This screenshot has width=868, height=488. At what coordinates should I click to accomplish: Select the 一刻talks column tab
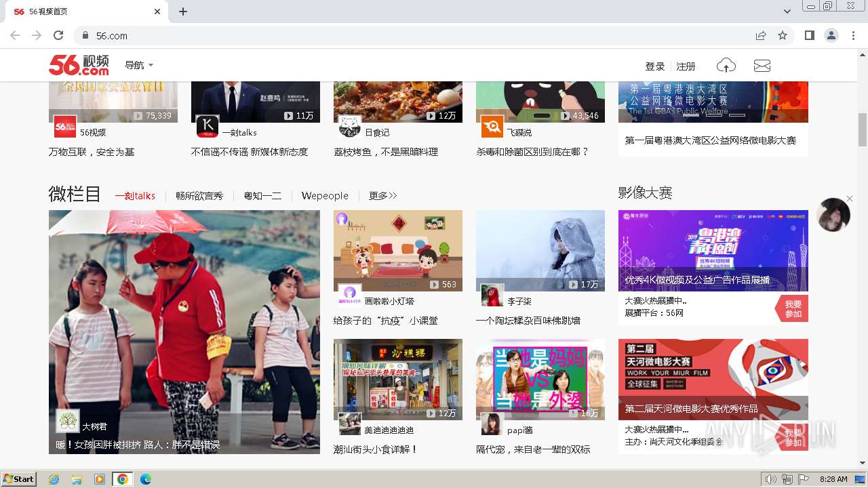(135, 196)
